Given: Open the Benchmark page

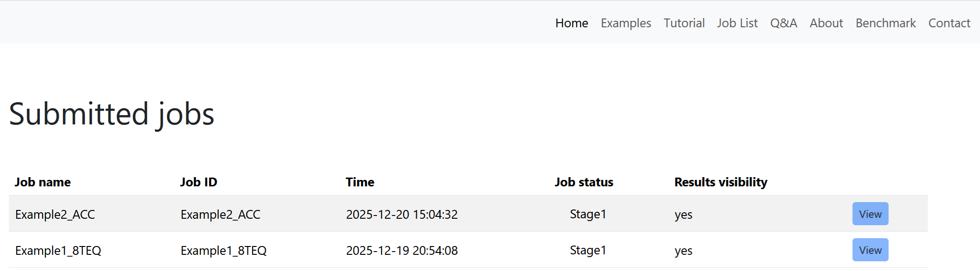Looking at the screenshot, I should [886, 23].
